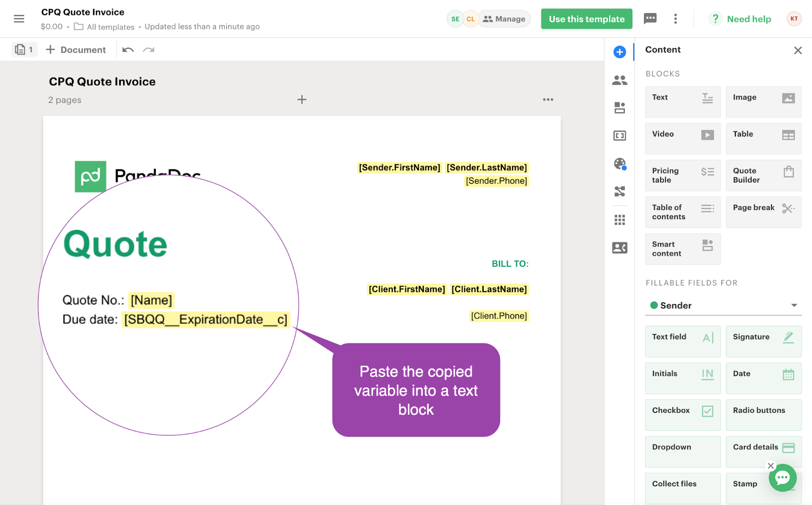Click the CL collaborator avatar
Screen dimensions: 812x505
coord(470,19)
